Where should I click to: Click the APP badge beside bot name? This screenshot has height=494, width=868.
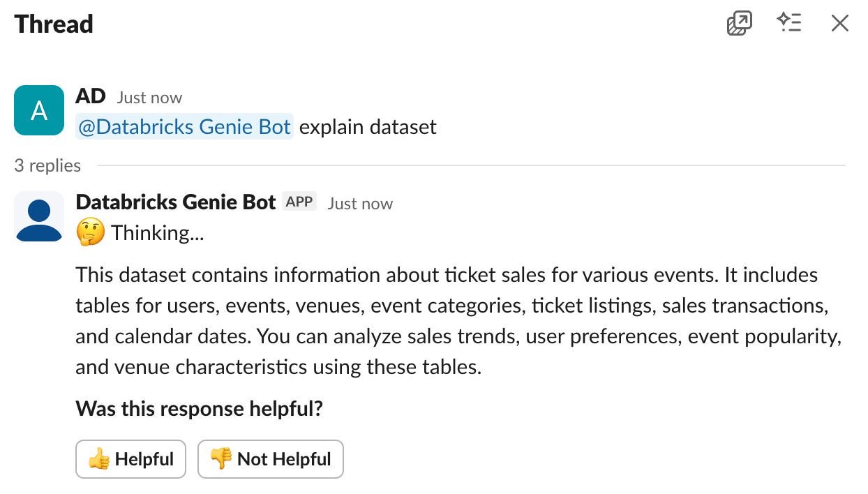[299, 202]
